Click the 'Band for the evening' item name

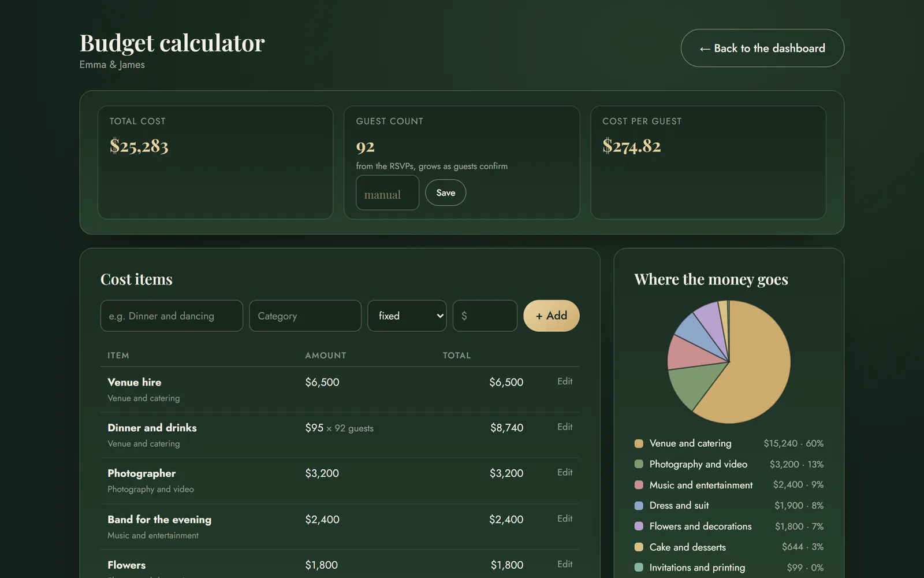click(x=159, y=520)
